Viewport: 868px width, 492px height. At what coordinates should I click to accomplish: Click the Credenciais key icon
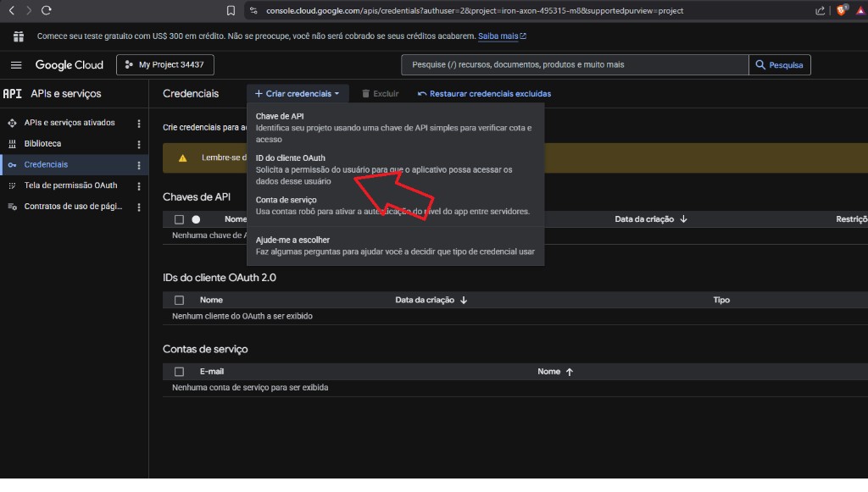[x=12, y=165]
